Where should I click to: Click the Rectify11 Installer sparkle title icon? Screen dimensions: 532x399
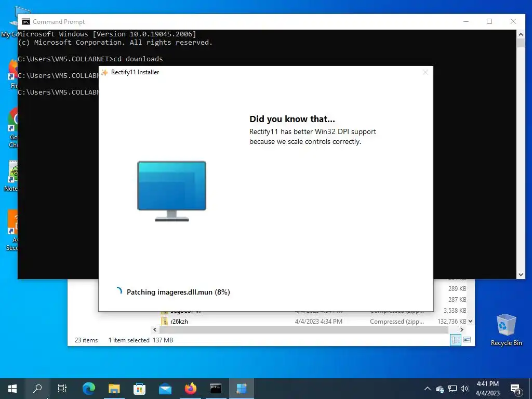tap(104, 72)
